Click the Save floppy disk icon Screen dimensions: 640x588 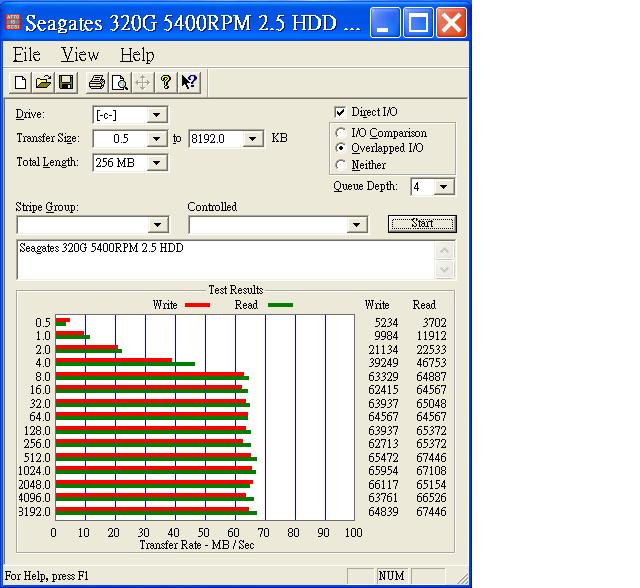[x=66, y=82]
